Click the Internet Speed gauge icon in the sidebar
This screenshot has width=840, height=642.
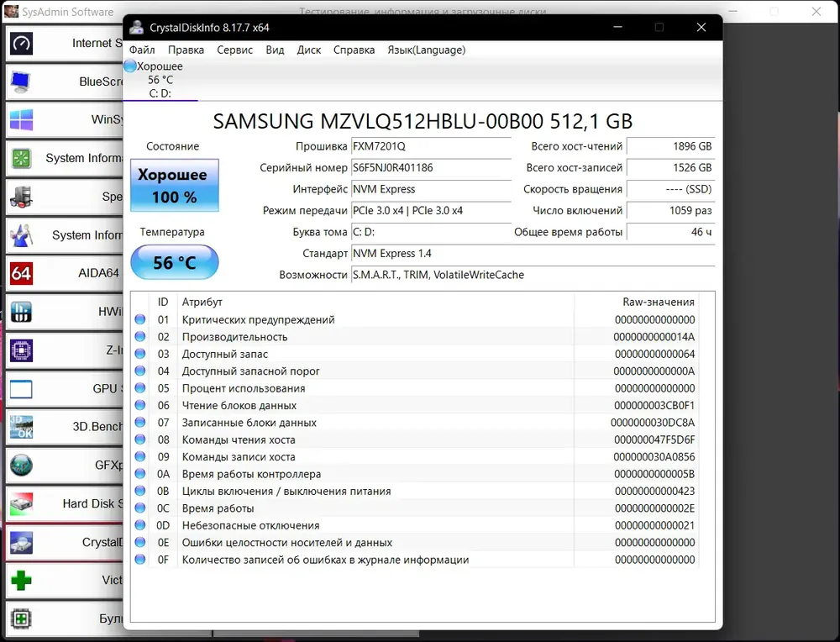(21, 43)
